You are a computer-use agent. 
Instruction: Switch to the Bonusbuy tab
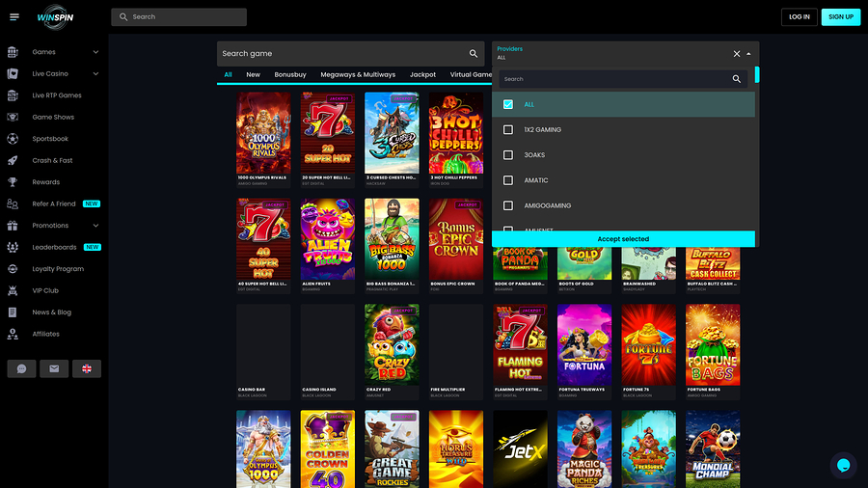click(290, 74)
